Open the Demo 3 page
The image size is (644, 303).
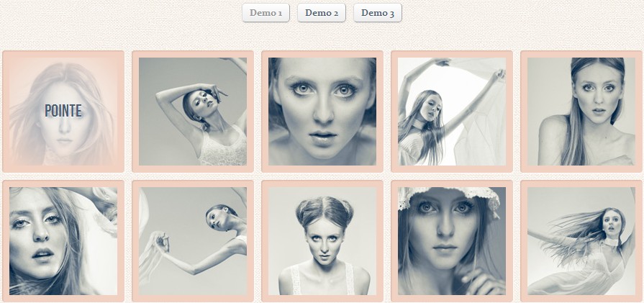click(377, 12)
